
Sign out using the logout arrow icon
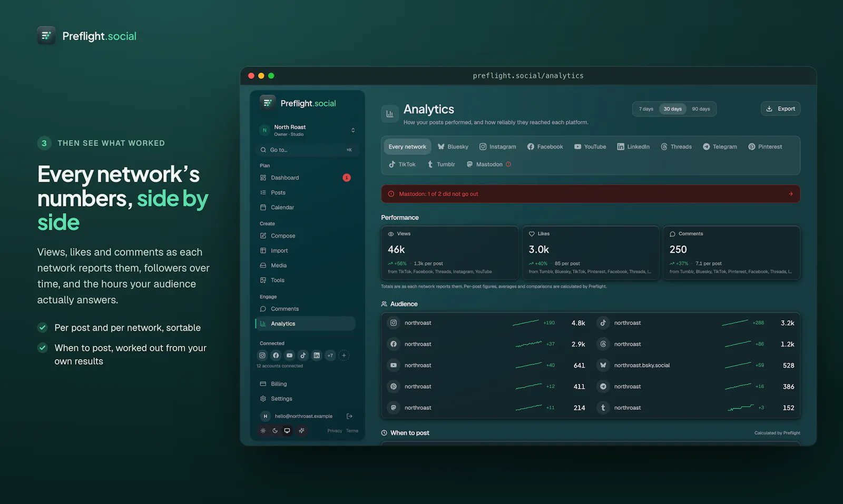[349, 416]
